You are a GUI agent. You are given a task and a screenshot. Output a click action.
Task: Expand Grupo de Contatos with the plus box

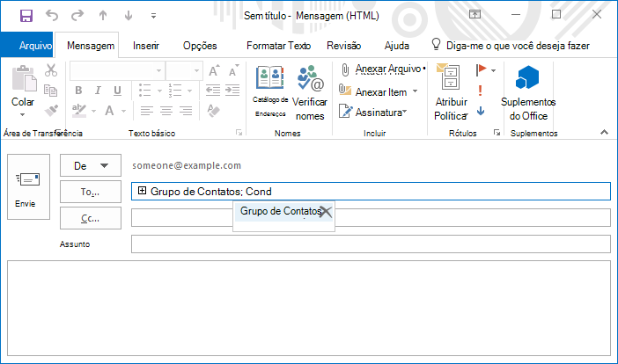142,191
